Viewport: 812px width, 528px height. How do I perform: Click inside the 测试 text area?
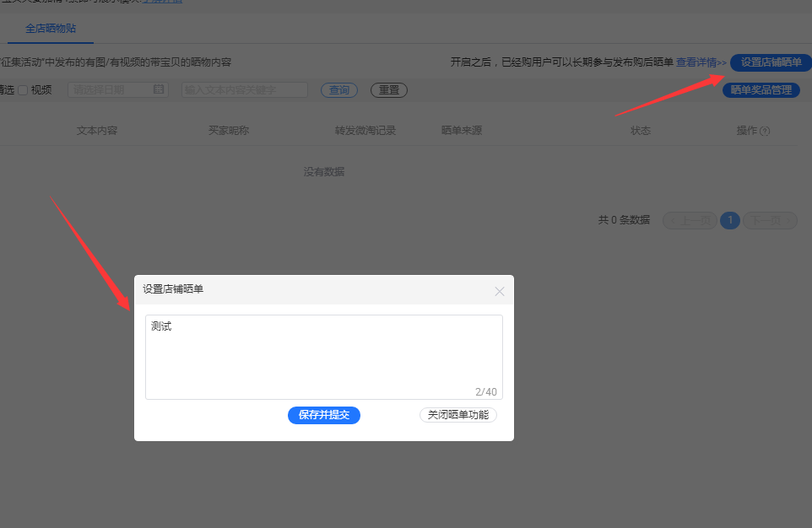(323, 356)
